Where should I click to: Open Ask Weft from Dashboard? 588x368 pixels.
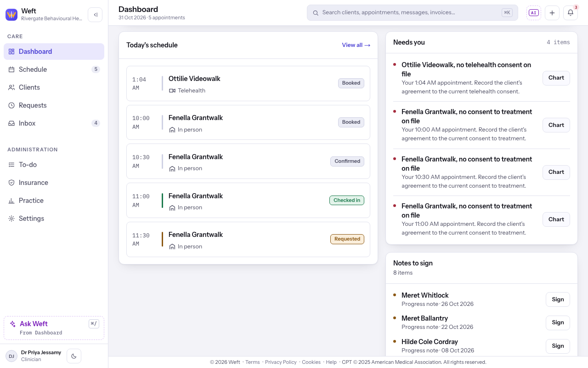[x=54, y=328]
